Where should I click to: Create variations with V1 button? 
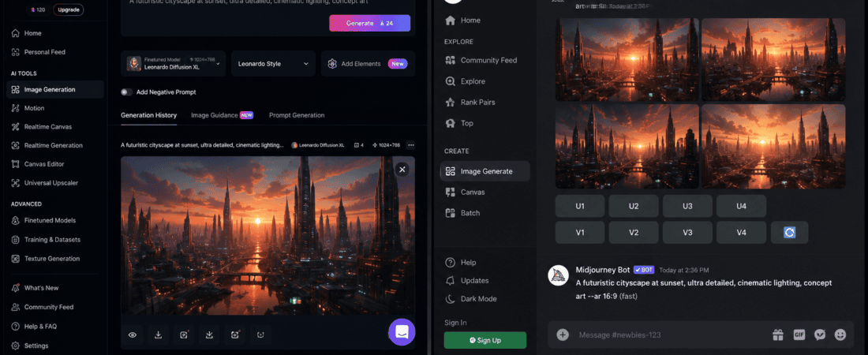pyautogui.click(x=580, y=233)
